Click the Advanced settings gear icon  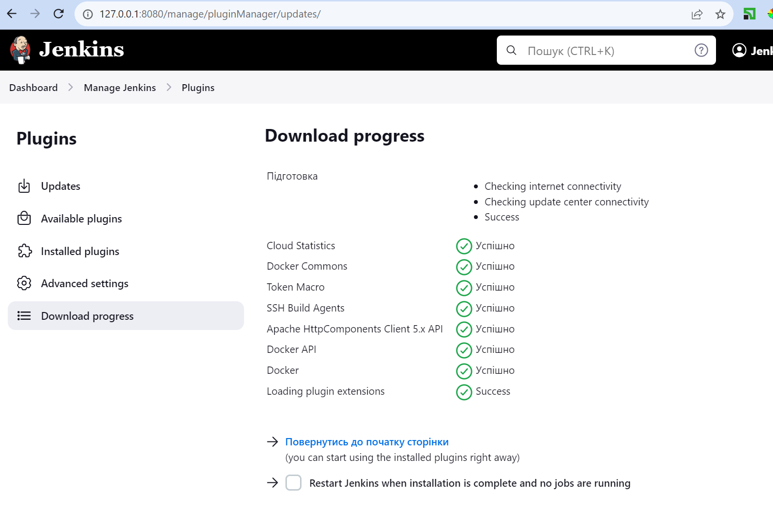[x=24, y=283]
